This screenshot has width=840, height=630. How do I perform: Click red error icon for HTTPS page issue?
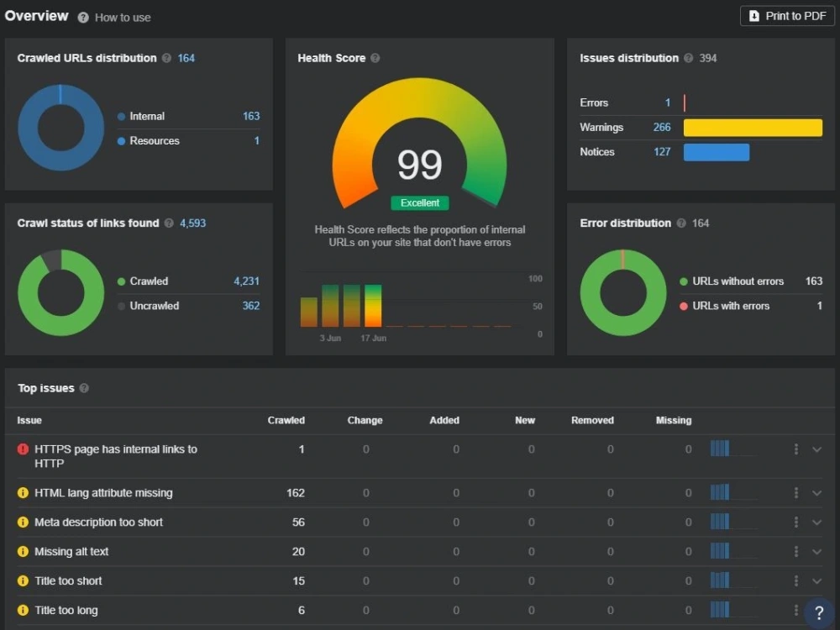pos(23,449)
